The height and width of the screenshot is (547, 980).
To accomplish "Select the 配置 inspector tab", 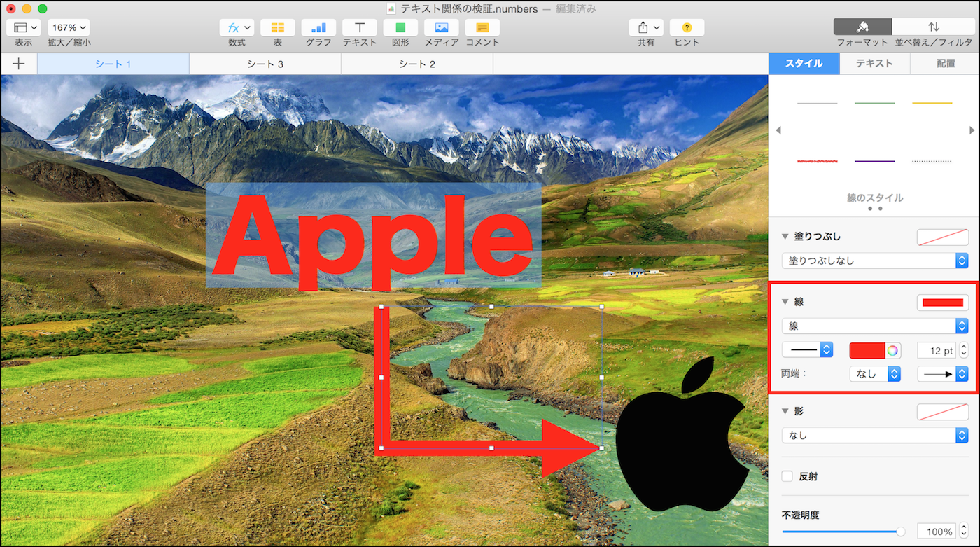I will tap(946, 63).
